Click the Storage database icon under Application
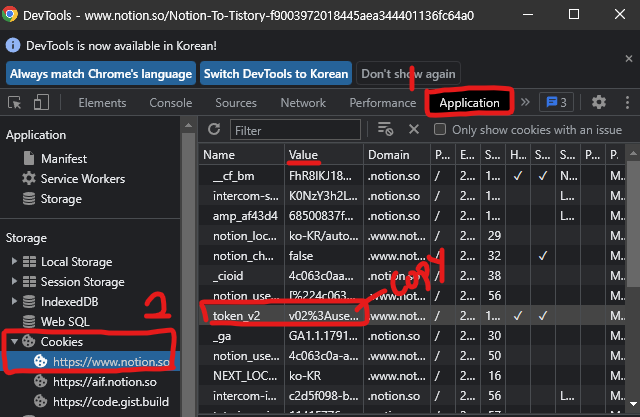 [x=29, y=199]
